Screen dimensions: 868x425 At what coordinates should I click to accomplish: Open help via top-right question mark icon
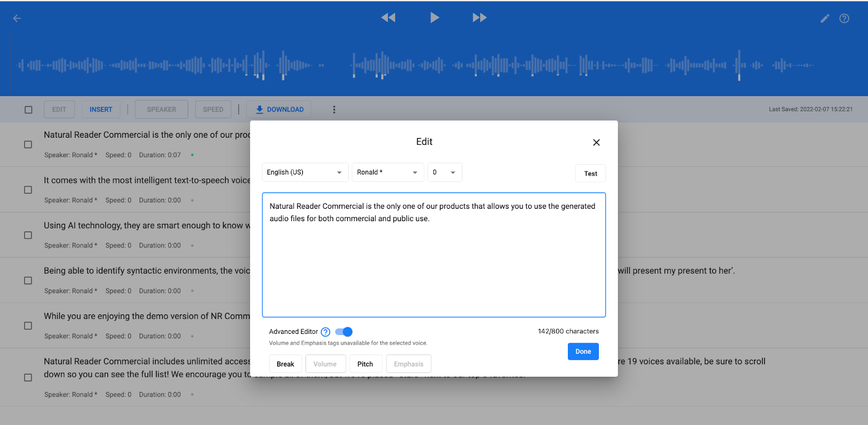pos(844,18)
